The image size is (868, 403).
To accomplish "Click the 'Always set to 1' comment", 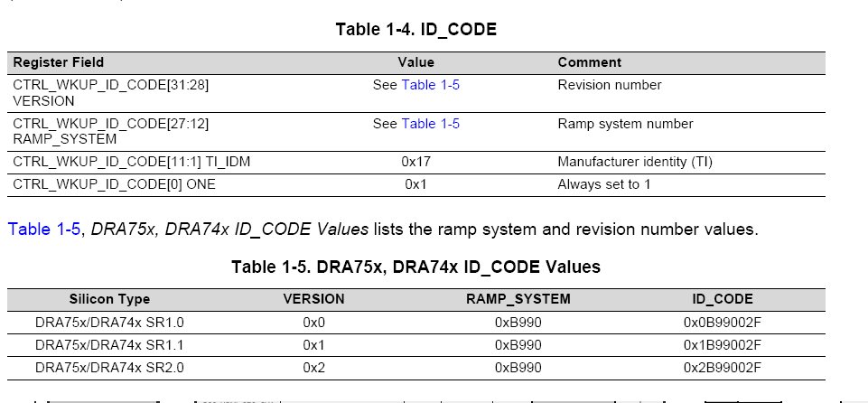I will click(x=604, y=185).
